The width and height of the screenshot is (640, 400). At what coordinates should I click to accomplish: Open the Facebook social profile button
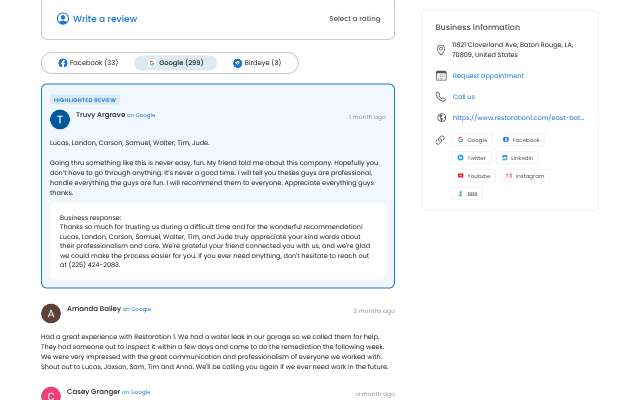click(x=521, y=140)
